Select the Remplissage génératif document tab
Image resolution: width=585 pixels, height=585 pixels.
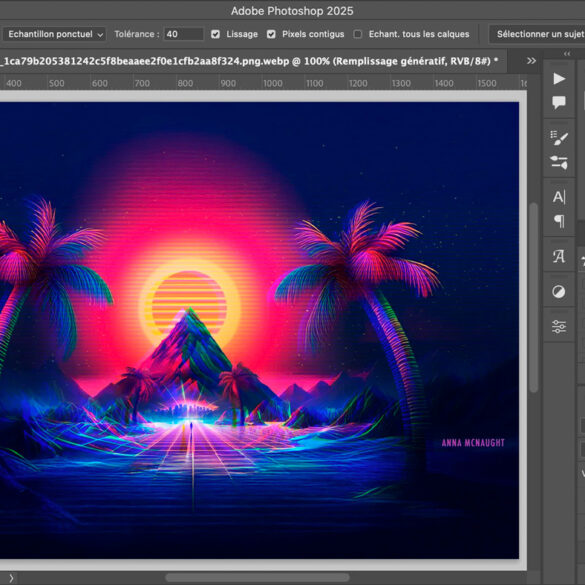click(249, 61)
